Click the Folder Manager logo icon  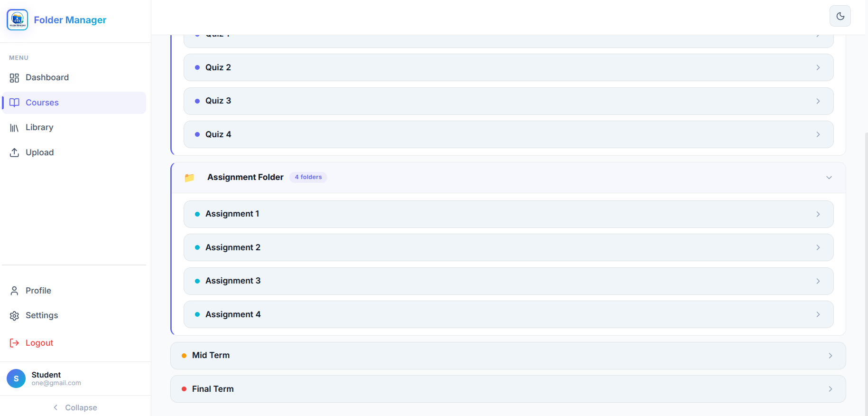18,19
